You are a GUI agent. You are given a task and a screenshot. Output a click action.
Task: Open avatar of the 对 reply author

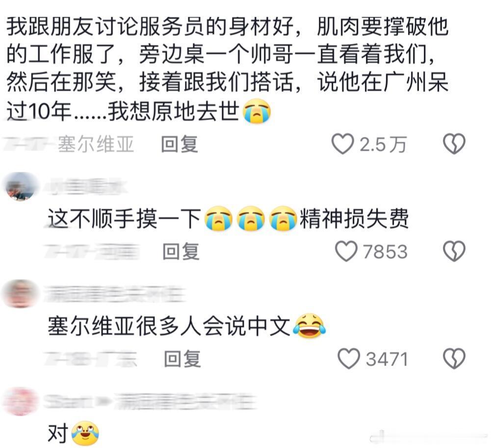point(20,402)
